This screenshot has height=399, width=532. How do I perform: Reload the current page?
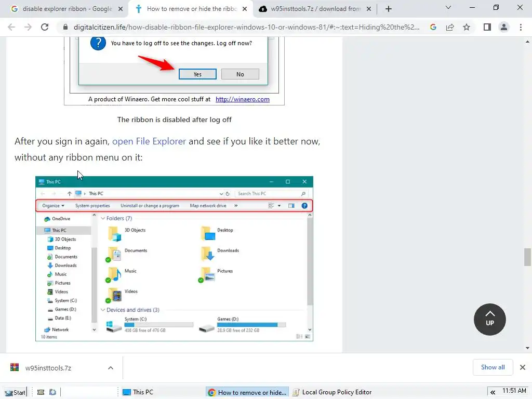click(x=45, y=27)
